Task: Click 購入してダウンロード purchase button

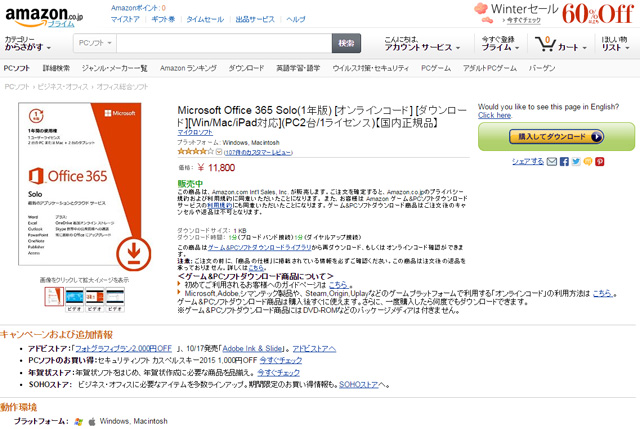Action: [556, 137]
